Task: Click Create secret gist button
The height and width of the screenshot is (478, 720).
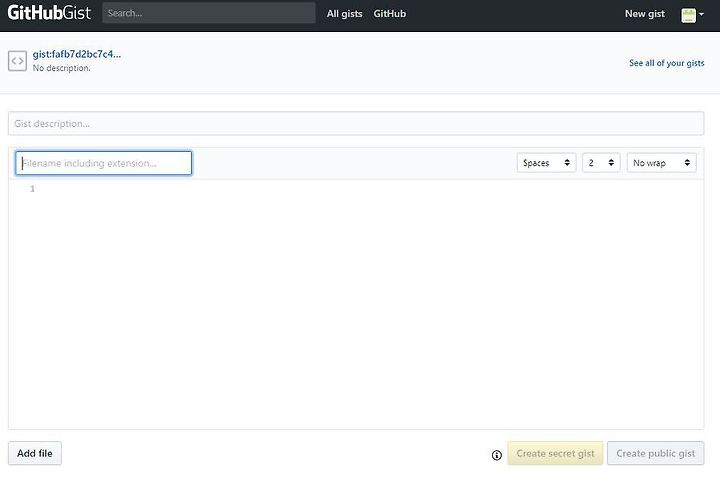Action: [x=555, y=453]
